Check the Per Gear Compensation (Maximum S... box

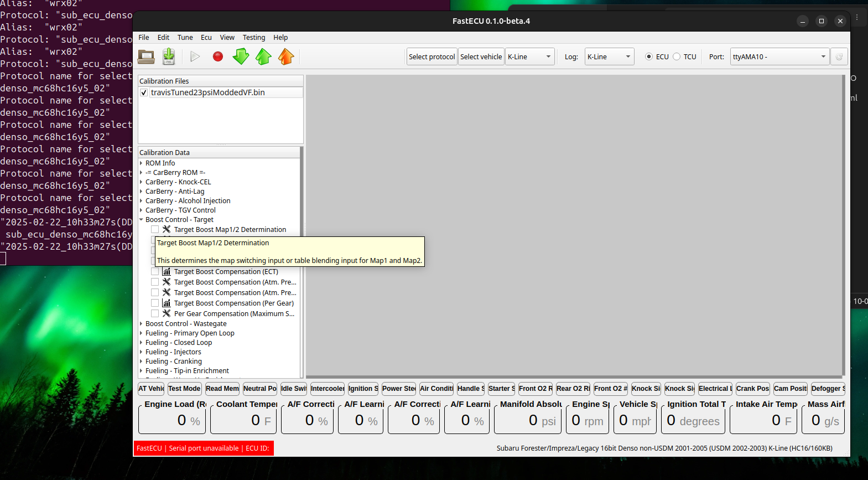[155, 313]
